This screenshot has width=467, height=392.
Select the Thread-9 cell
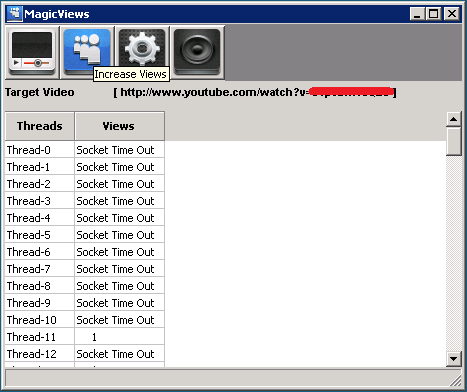40,303
